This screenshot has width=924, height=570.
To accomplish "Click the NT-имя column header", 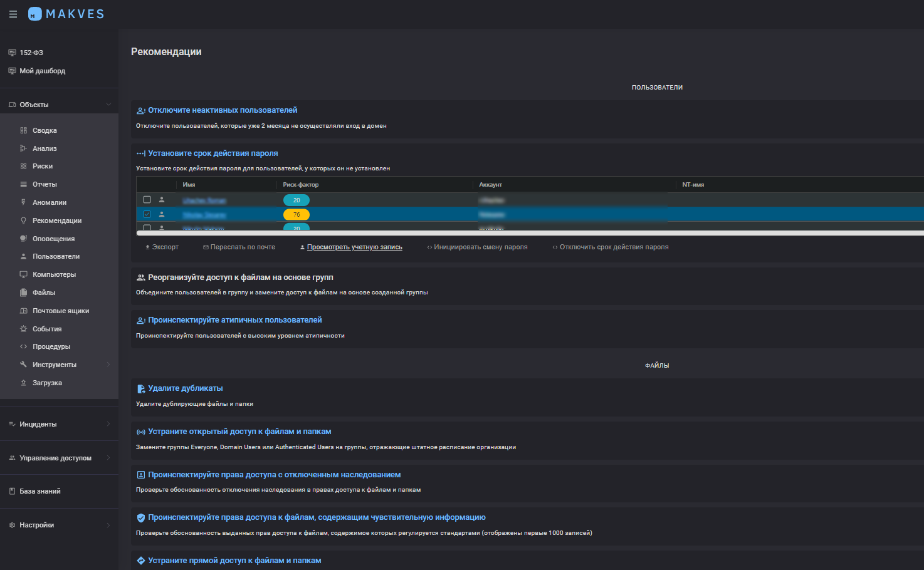I will [x=693, y=185].
